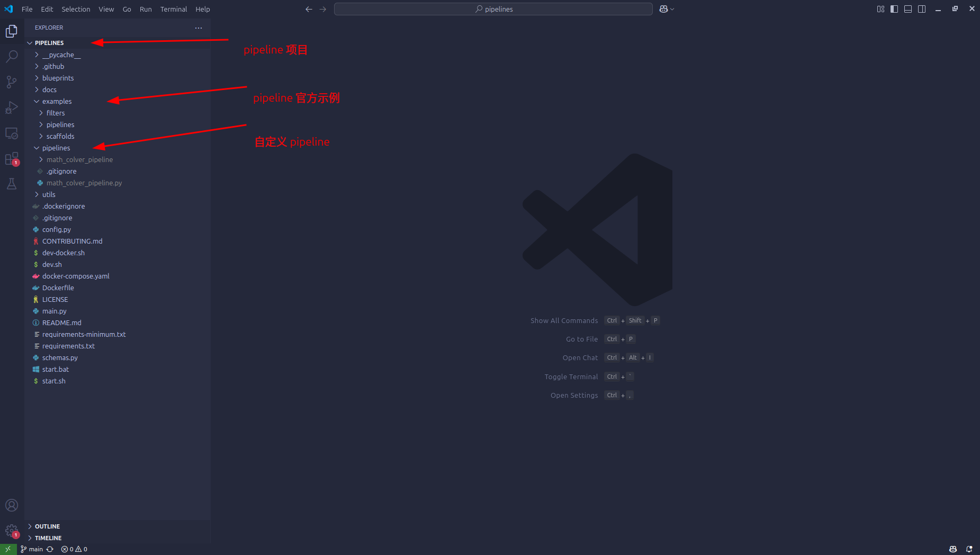Open the Edit menu

pos(47,9)
